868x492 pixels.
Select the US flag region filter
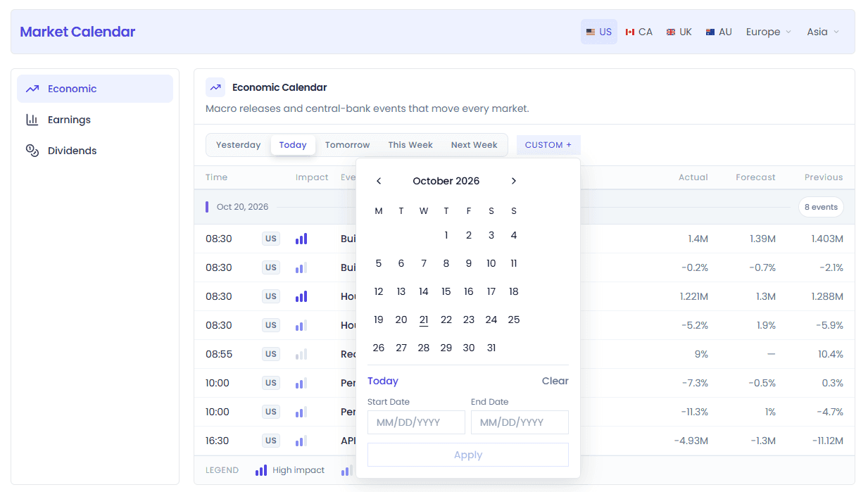pos(599,32)
